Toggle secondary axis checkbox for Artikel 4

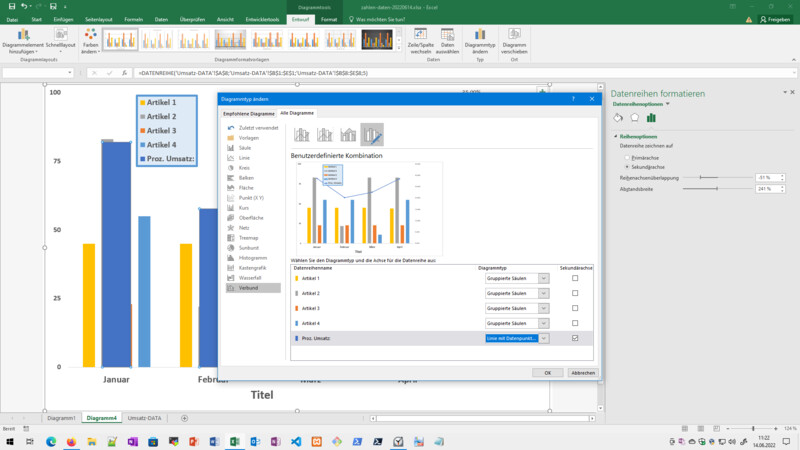575,323
